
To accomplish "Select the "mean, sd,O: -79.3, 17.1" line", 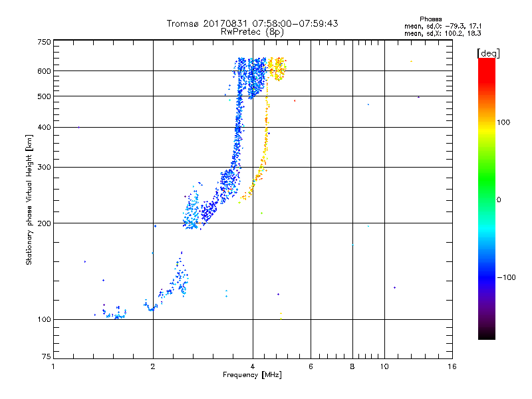I will coord(443,26).
